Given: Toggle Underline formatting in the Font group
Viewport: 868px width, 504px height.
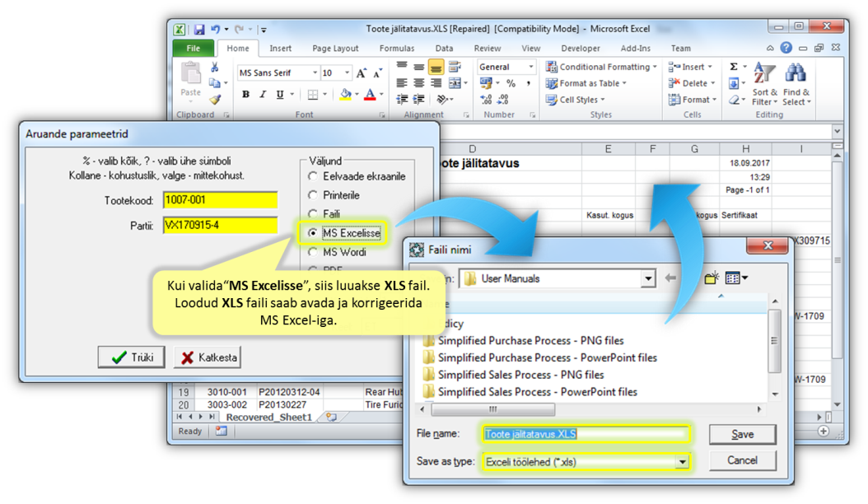Looking at the screenshot, I should click(280, 94).
